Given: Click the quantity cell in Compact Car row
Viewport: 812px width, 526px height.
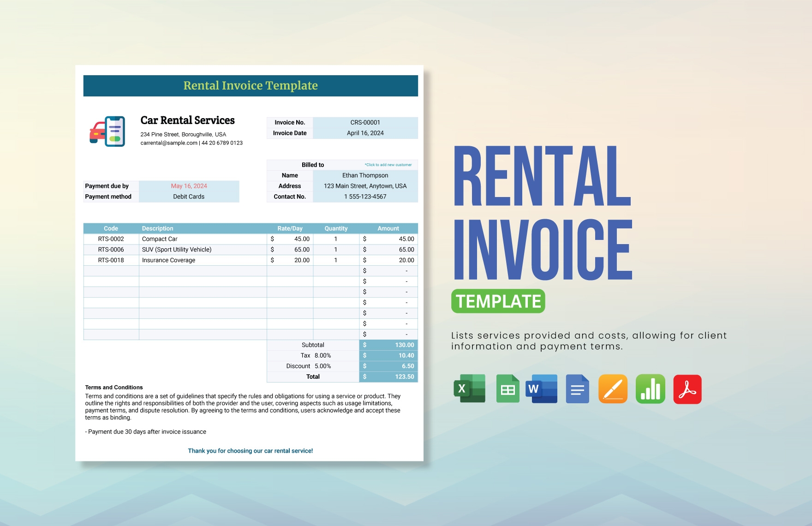Looking at the screenshot, I should point(336,239).
